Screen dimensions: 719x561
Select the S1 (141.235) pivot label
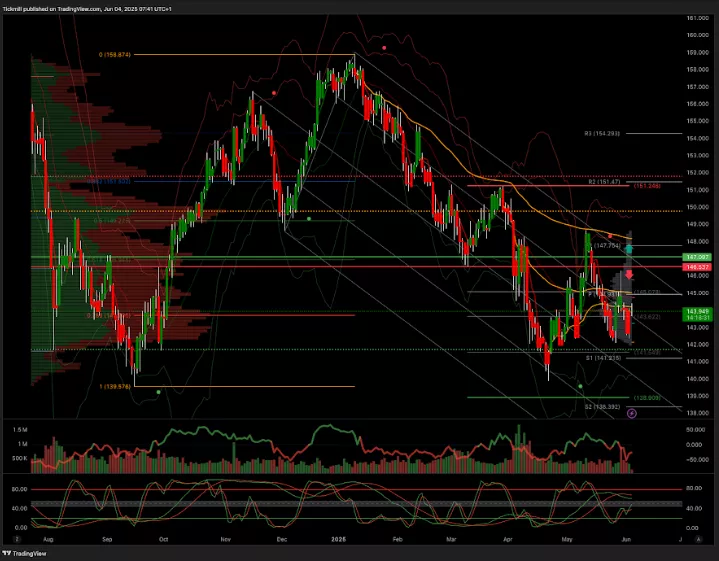[x=603, y=357]
